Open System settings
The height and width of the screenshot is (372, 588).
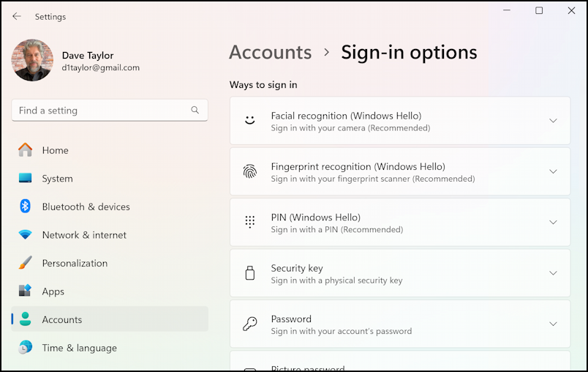[110, 178]
